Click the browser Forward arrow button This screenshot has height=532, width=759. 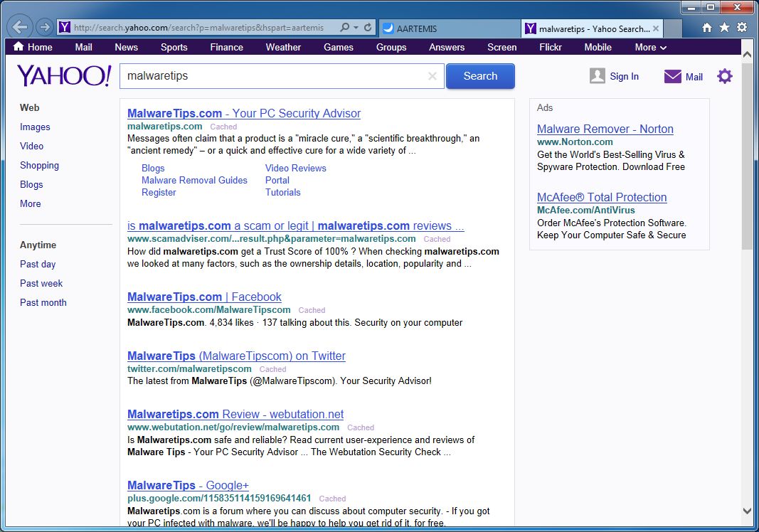(44, 28)
